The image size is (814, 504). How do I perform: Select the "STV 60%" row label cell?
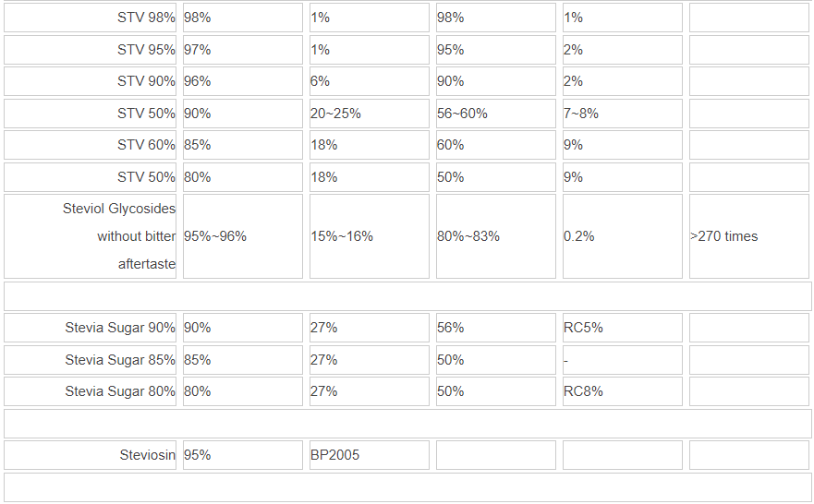[146, 145]
